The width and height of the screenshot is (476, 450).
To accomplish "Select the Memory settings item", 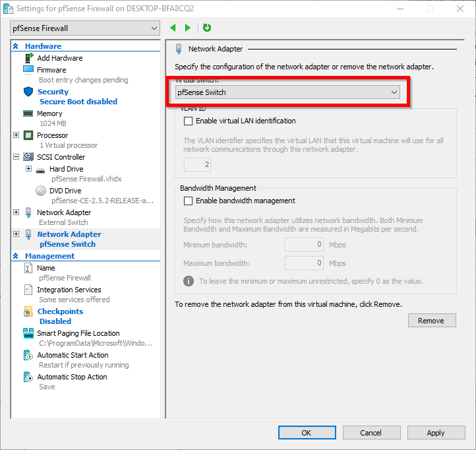I will click(x=49, y=113).
